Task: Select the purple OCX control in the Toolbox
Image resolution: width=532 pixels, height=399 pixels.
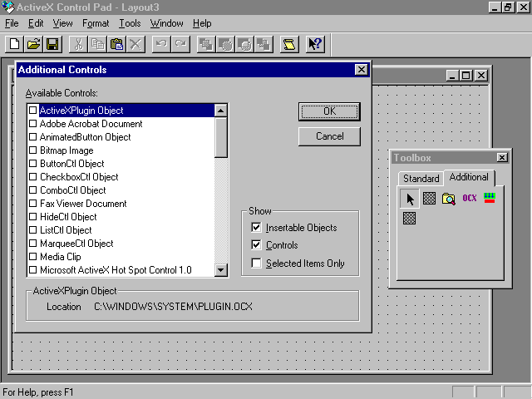Action: click(470, 199)
